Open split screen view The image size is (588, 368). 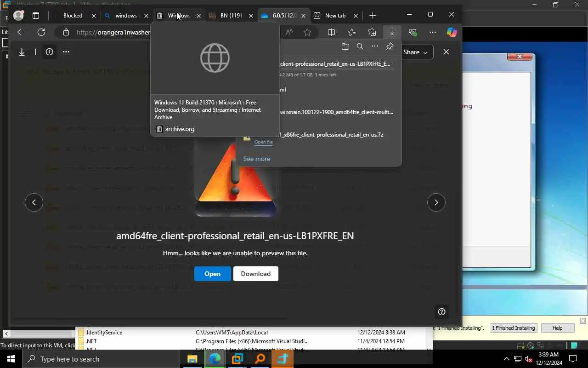(331, 32)
